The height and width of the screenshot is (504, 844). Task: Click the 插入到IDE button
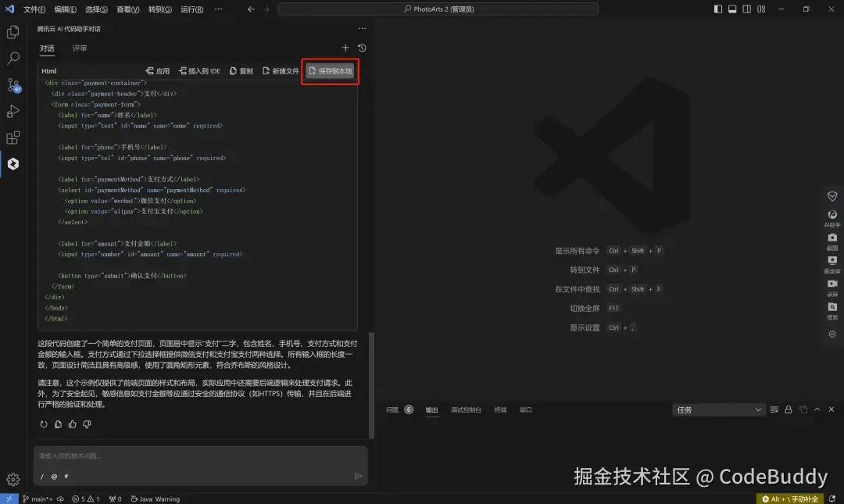click(x=202, y=70)
